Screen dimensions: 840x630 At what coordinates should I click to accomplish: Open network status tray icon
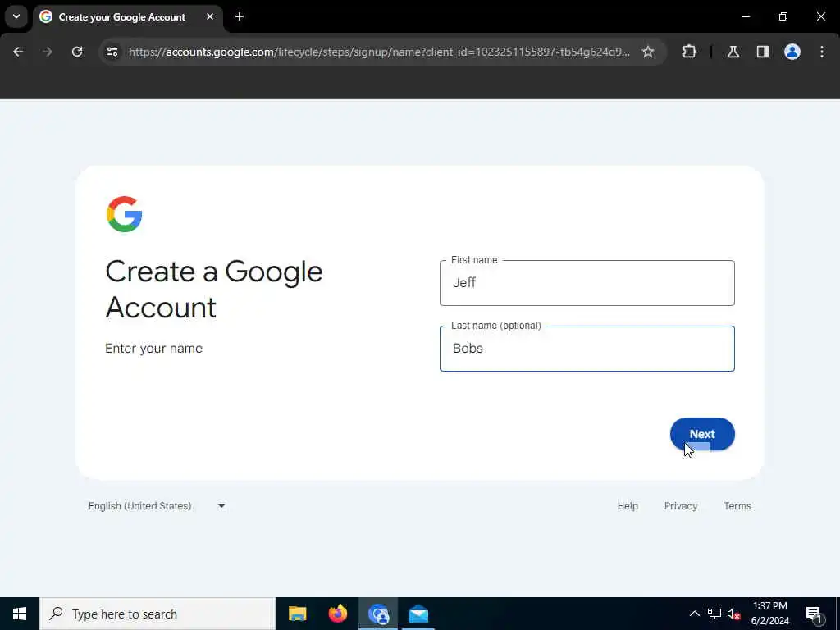[x=714, y=614]
